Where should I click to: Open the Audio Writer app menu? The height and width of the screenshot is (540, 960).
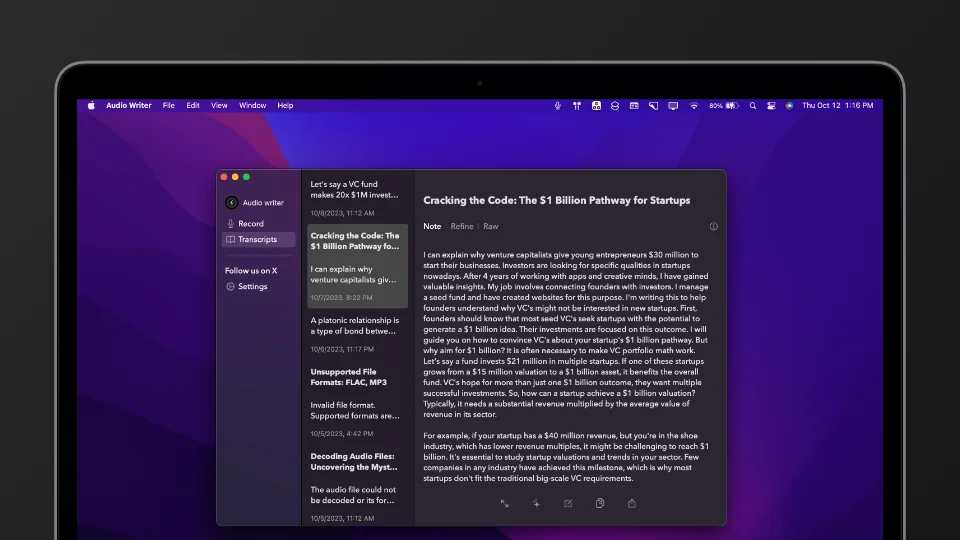129,105
